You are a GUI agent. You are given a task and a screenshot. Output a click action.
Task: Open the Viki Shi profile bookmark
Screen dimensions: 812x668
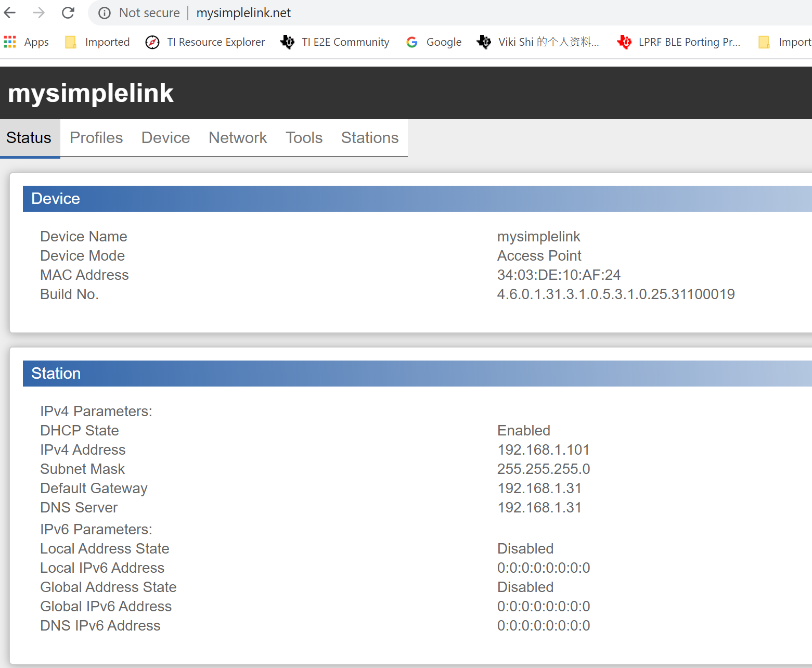(x=538, y=42)
